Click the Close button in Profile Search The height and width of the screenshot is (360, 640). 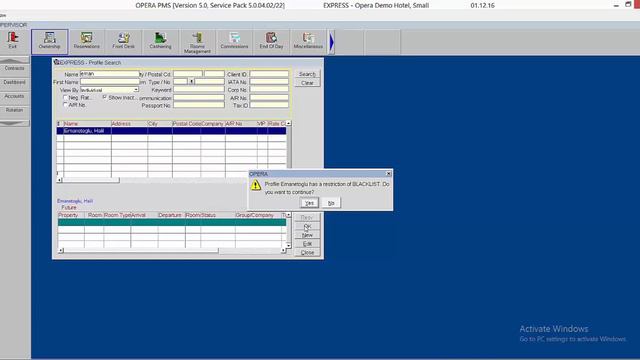[x=307, y=253]
